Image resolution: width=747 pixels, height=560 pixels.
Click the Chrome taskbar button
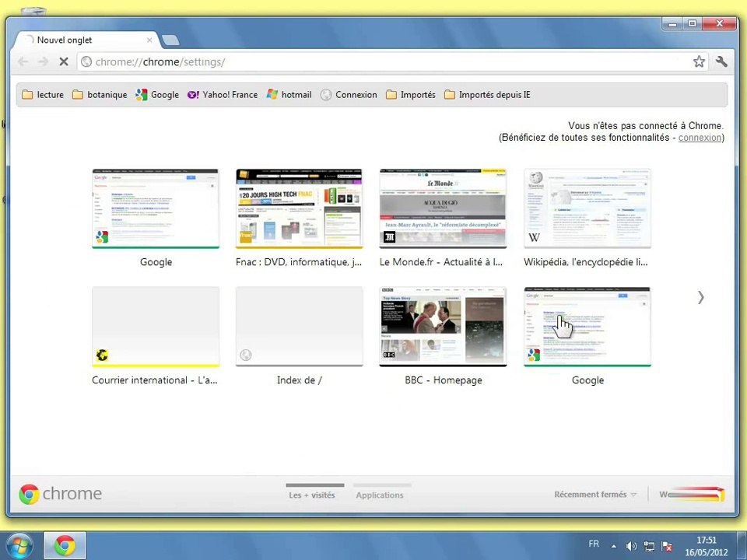(65, 546)
